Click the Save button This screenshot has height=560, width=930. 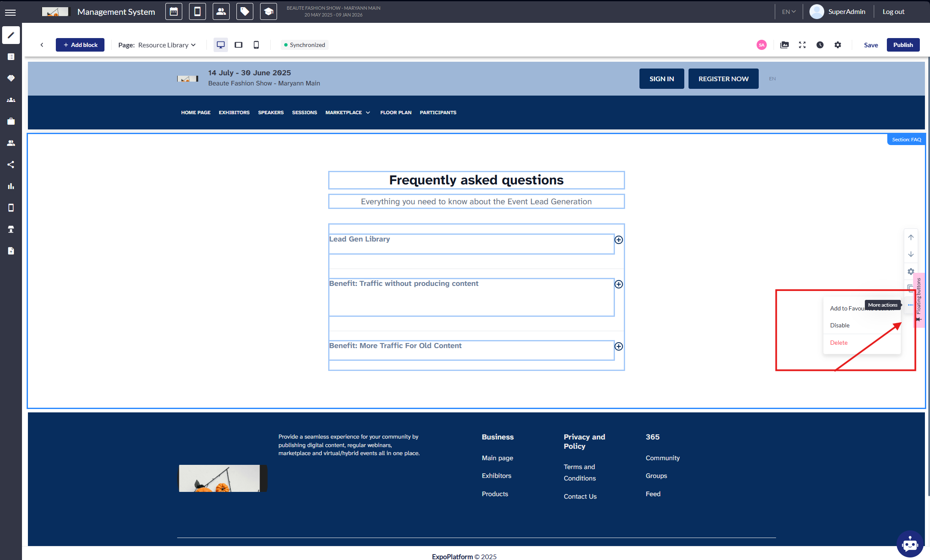tap(871, 45)
